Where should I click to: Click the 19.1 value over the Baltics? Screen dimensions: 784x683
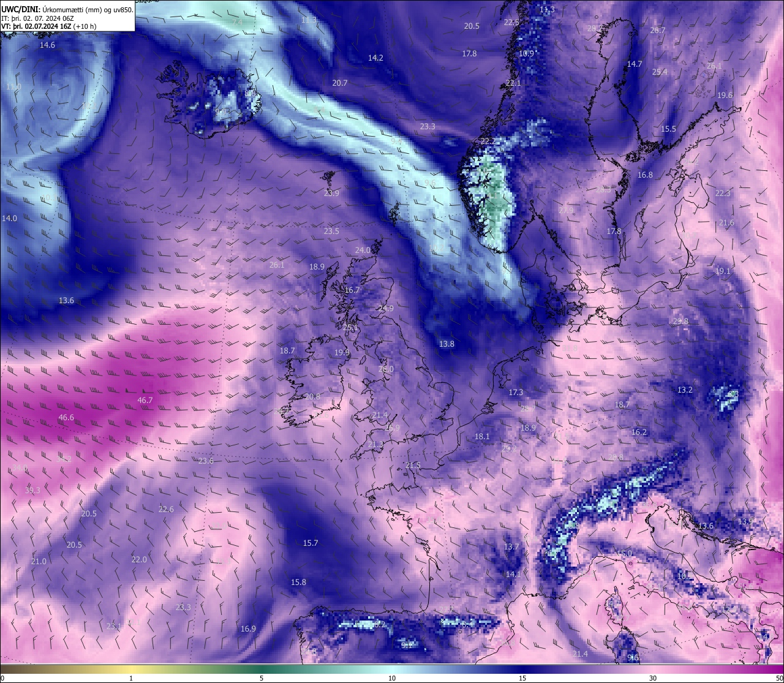tap(723, 271)
